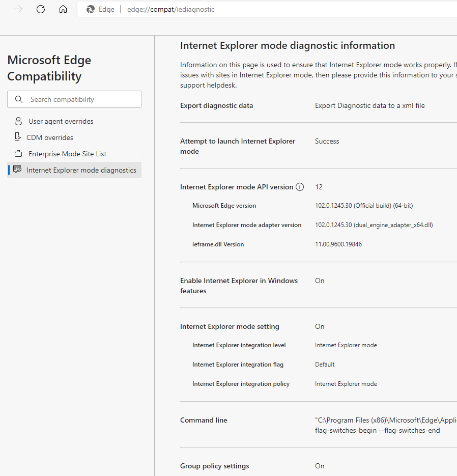Image resolution: width=457 pixels, height=476 pixels.
Task: Click the Refresh page icon
Action: click(40, 9)
